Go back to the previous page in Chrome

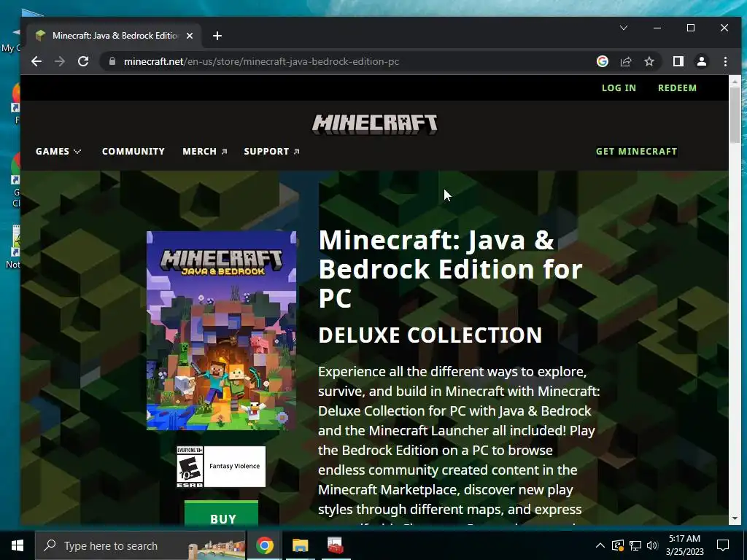coord(36,61)
